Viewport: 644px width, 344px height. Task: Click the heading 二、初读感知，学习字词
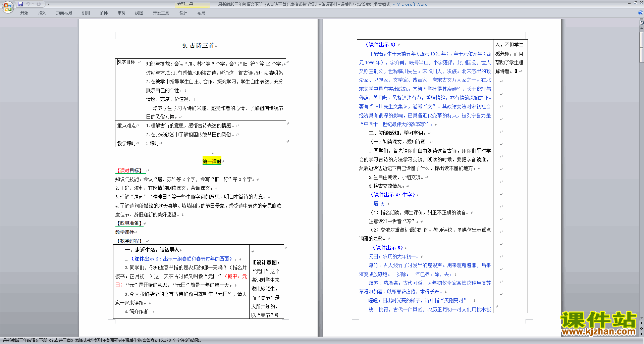[397, 133]
